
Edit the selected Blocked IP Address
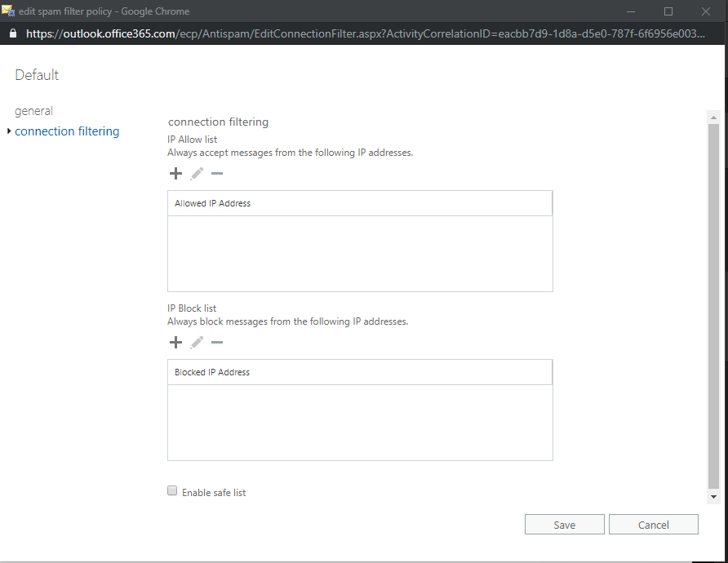coord(196,342)
